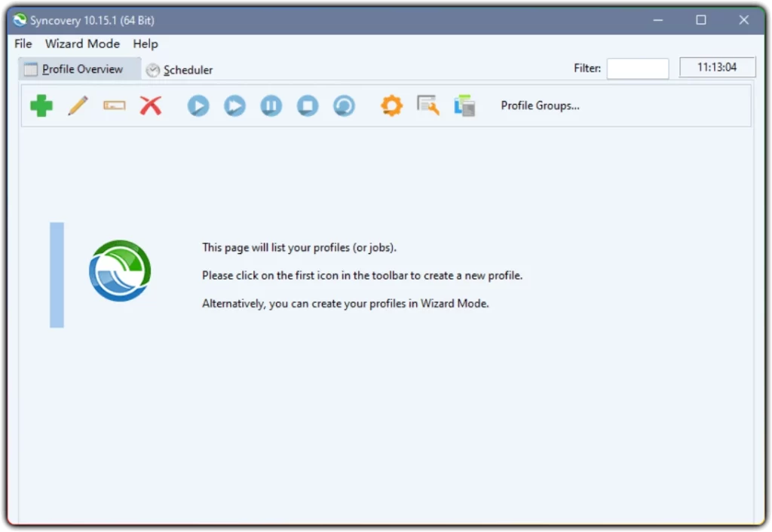The height and width of the screenshot is (532, 772).
Task: Click the Profile Groups button
Action: [540, 105]
